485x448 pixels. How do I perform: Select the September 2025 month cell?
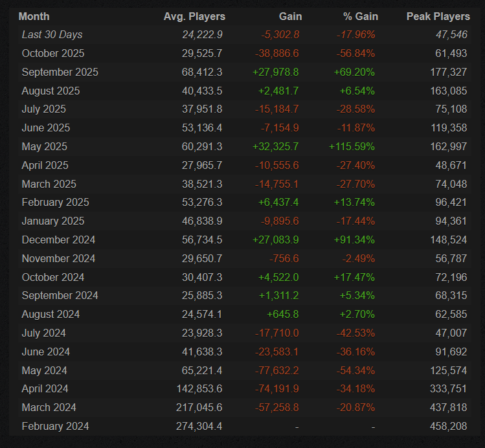[60, 72]
